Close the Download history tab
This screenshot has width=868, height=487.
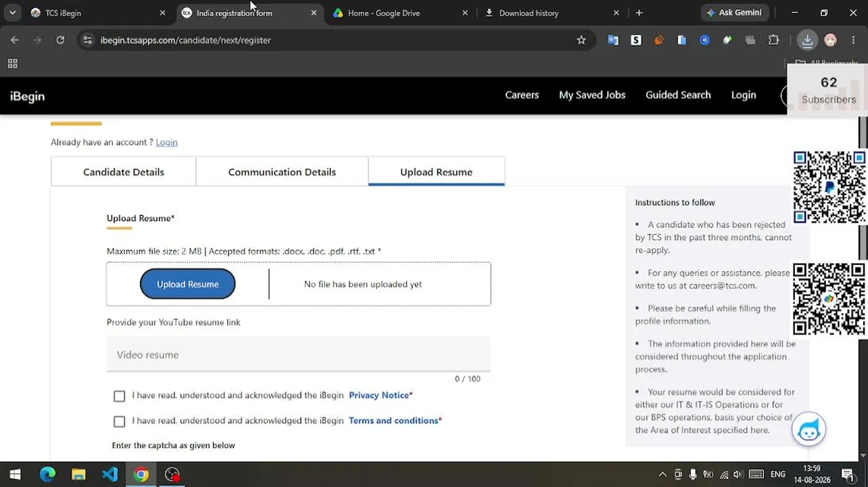pos(616,13)
